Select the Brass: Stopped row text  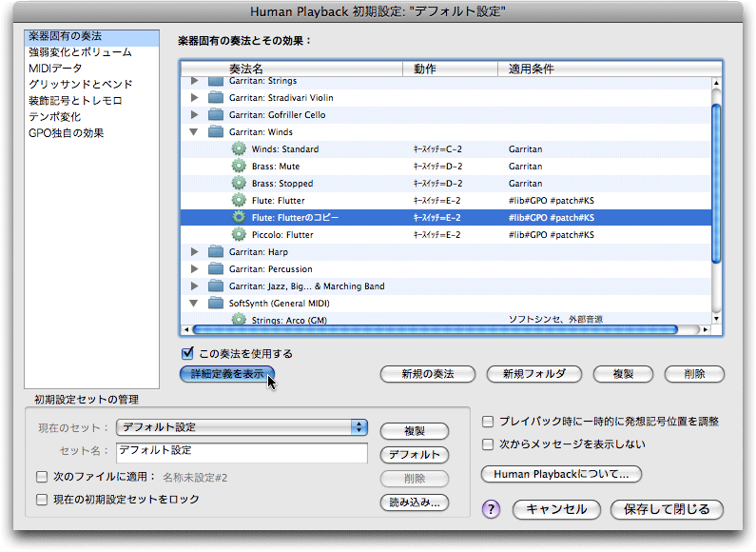(x=282, y=184)
